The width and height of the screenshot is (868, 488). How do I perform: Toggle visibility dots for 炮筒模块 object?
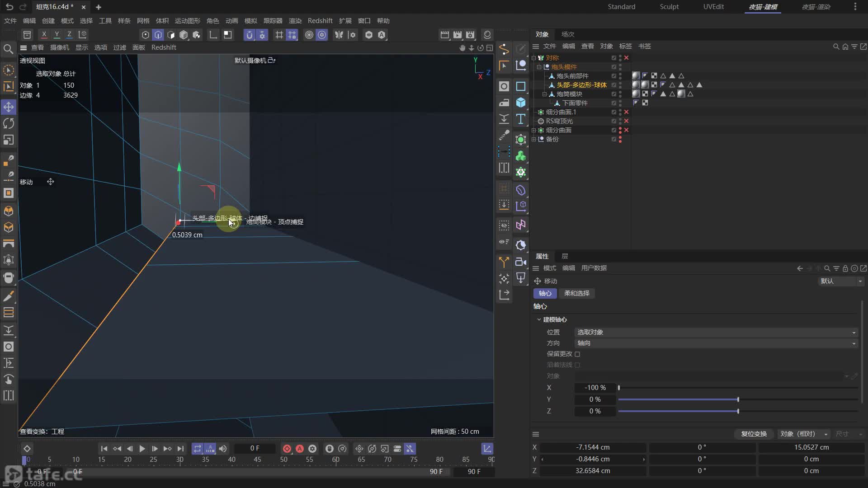pyautogui.click(x=620, y=94)
